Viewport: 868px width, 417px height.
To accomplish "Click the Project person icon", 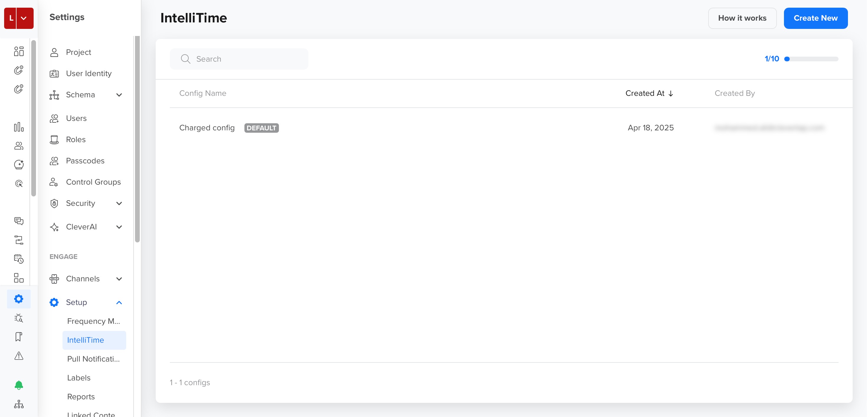I will (x=54, y=52).
